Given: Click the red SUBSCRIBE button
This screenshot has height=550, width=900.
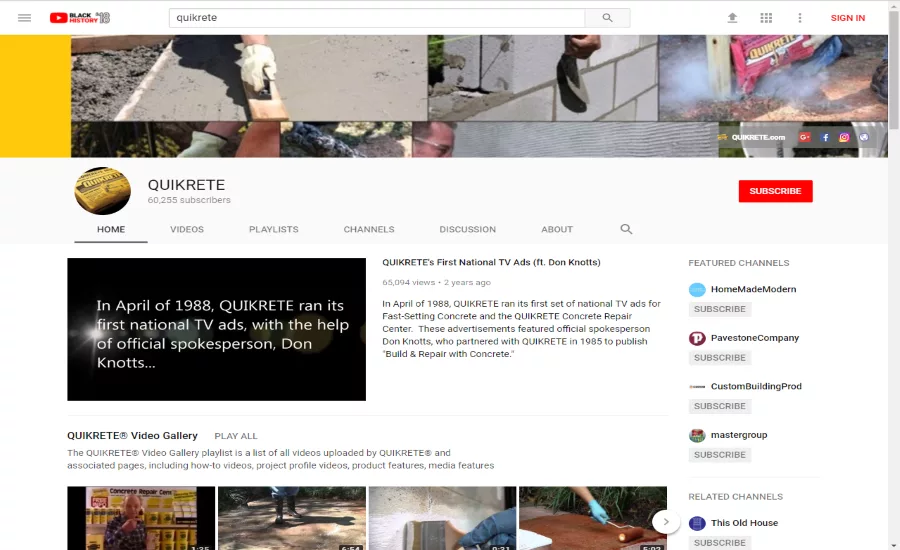Looking at the screenshot, I should point(775,191).
